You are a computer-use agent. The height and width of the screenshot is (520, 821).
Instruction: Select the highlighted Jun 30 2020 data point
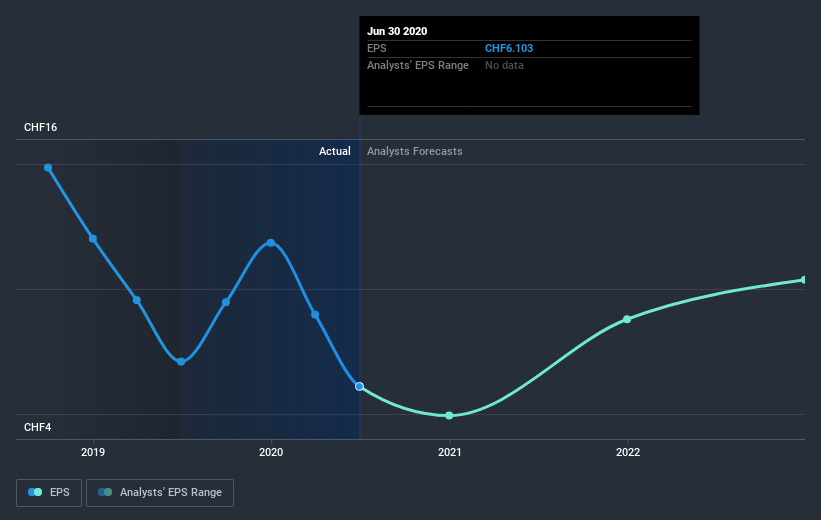(x=359, y=386)
